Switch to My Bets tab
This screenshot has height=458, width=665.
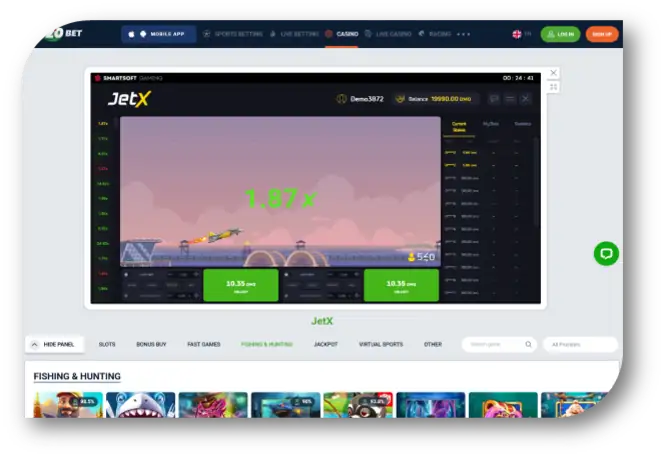491,124
